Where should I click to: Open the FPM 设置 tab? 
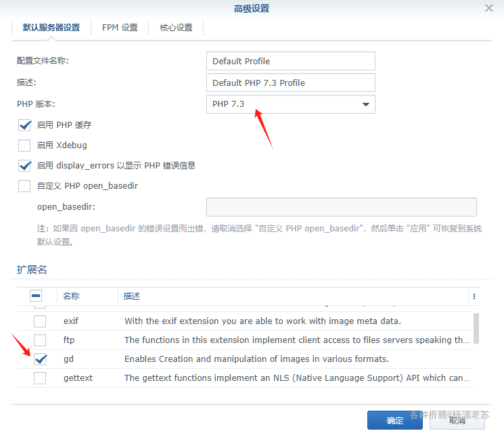coord(120,28)
